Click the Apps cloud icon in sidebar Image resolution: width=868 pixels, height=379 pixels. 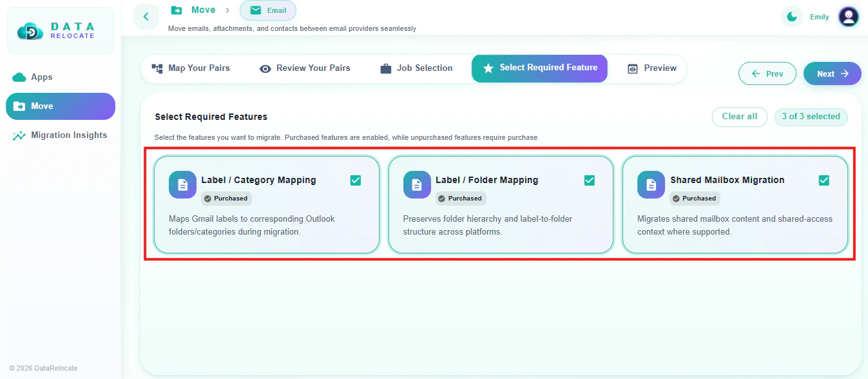point(19,77)
